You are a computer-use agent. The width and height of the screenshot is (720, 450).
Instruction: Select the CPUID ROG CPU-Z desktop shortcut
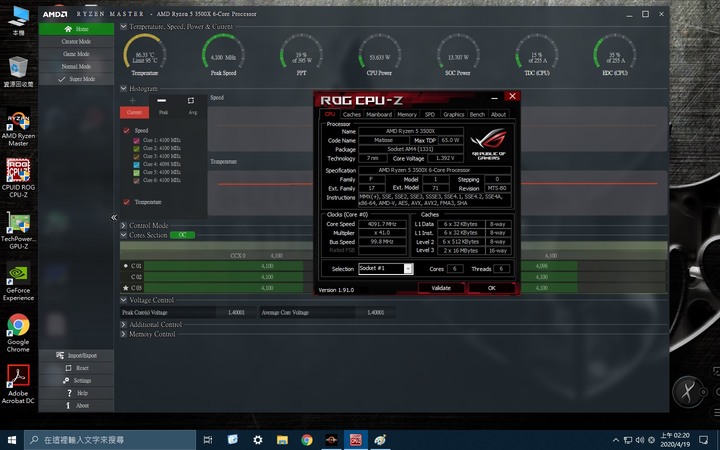click(18, 178)
